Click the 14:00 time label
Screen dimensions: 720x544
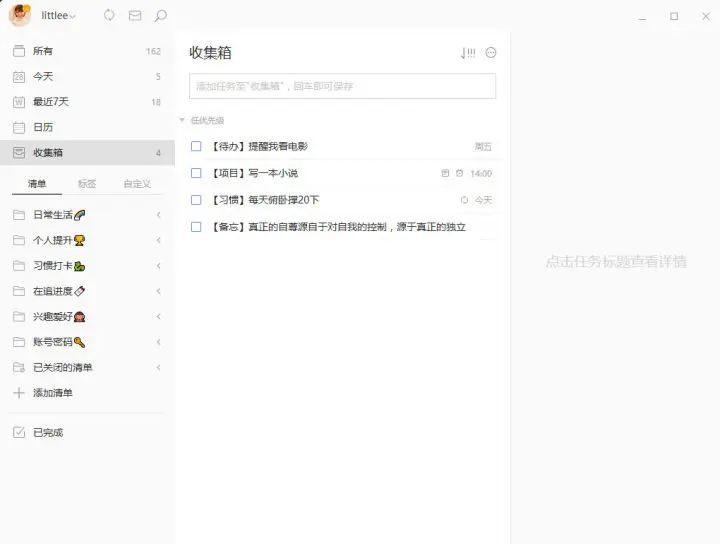[x=481, y=174]
